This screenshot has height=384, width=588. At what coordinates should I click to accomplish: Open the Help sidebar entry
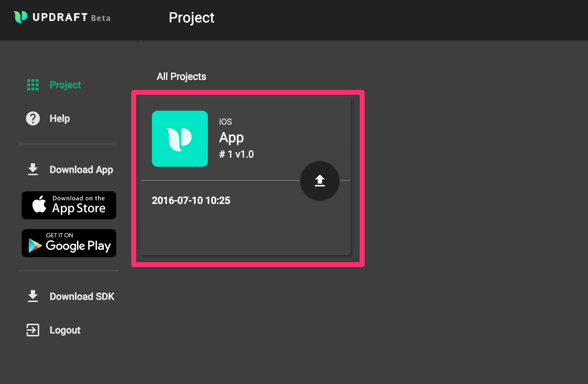point(59,118)
